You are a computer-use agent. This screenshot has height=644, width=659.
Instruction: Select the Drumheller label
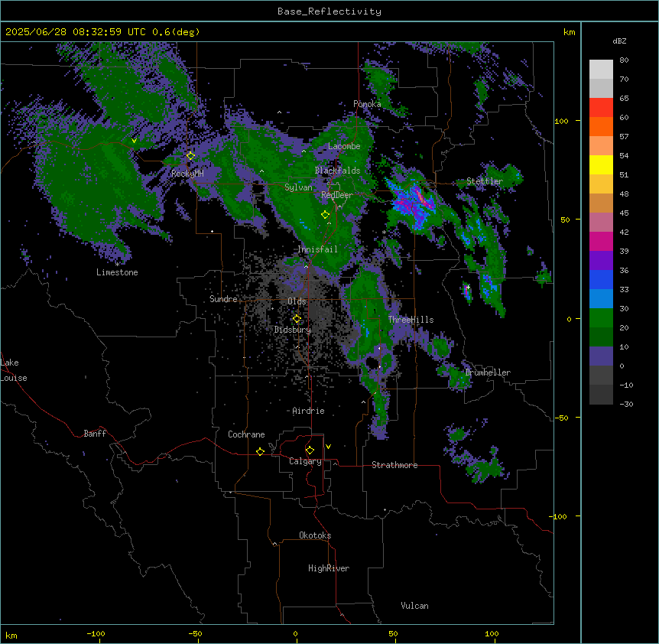[488, 372]
